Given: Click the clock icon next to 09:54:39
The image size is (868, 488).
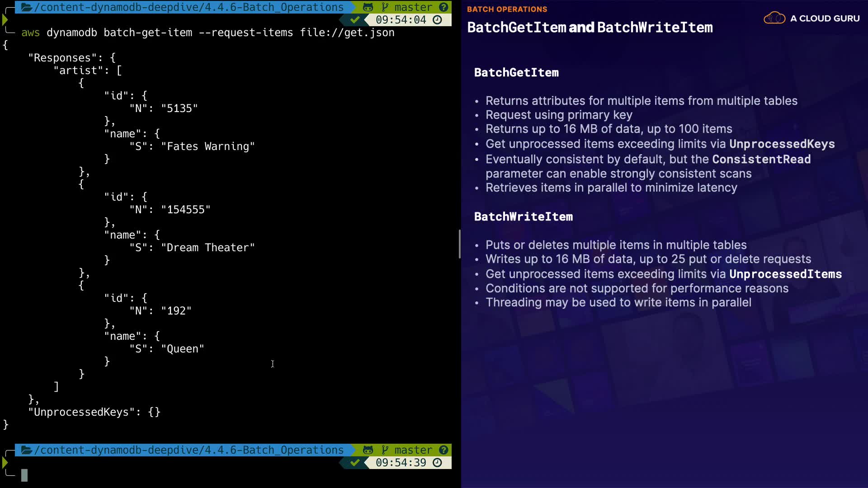Looking at the screenshot, I should coord(437,463).
